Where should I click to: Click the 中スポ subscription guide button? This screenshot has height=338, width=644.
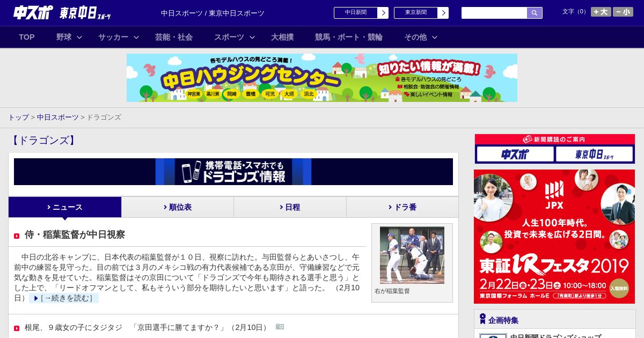coord(515,154)
